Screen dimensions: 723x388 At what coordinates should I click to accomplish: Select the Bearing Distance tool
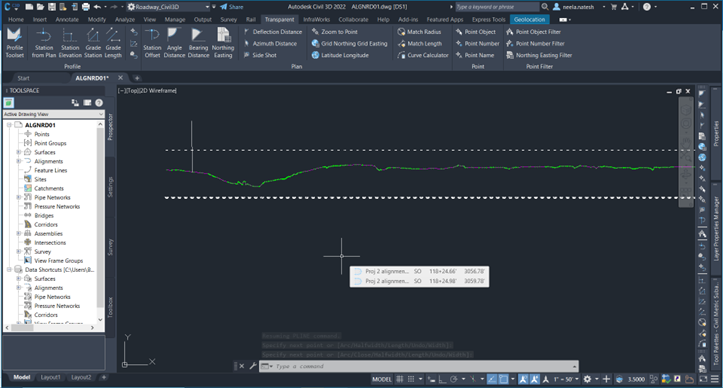[x=198, y=43]
